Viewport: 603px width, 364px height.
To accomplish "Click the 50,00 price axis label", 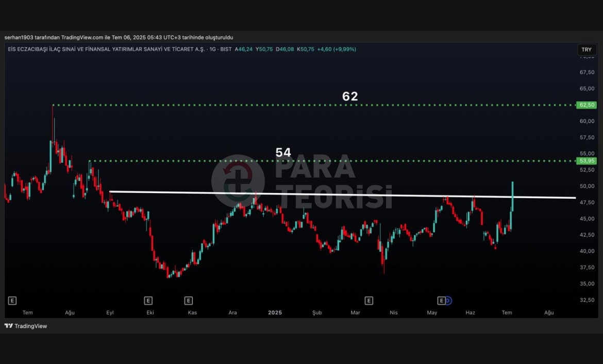I will 587,186.
